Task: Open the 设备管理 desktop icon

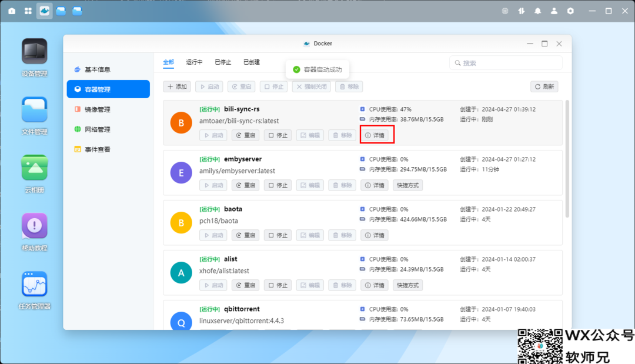Action: click(x=35, y=51)
